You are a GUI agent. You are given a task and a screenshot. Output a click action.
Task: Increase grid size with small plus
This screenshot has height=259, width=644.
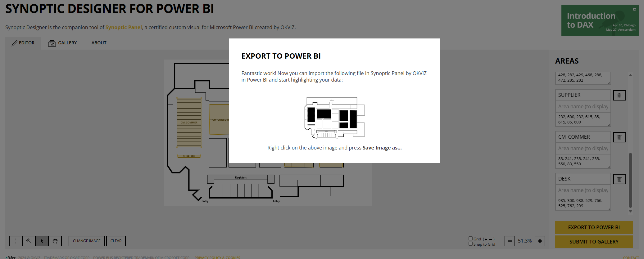[486, 239]
